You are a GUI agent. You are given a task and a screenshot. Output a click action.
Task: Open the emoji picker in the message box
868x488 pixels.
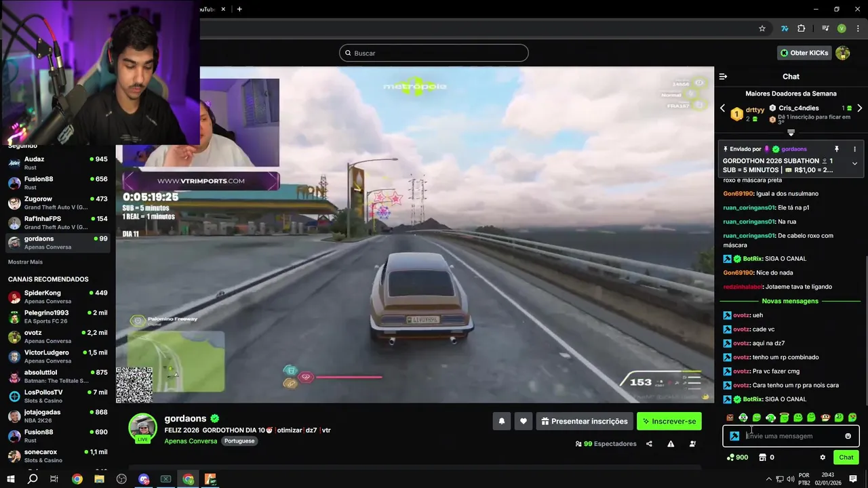tap(848, 436)
